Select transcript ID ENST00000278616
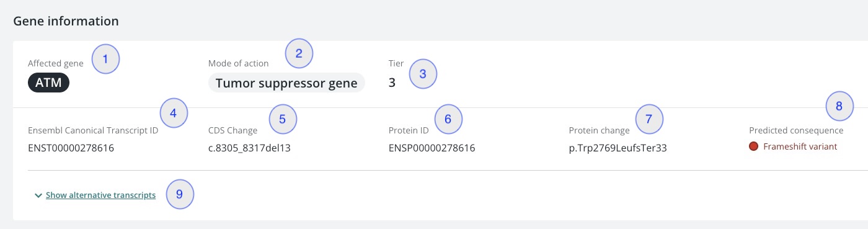 (x=71, y=148)
